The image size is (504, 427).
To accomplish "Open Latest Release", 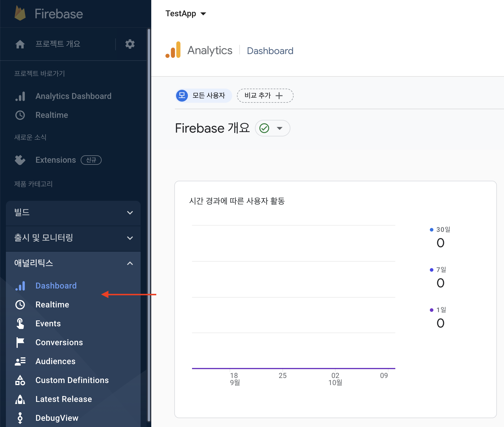I will point(64,399).
